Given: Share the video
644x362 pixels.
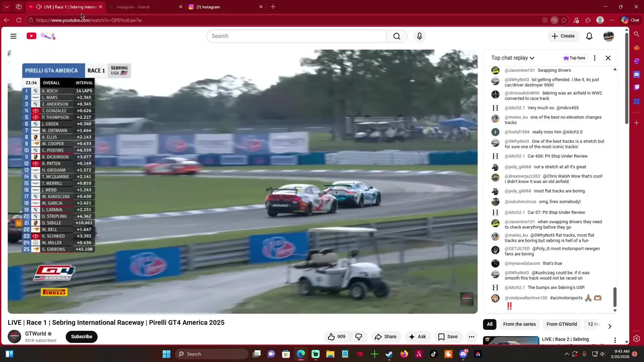Looking at the screenshot, I should 385,337.
